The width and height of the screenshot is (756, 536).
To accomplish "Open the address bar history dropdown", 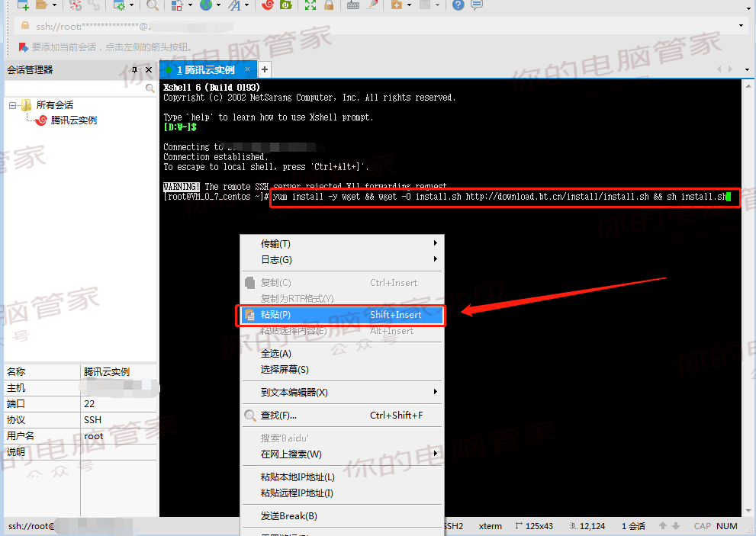I will tap(741, 26).
